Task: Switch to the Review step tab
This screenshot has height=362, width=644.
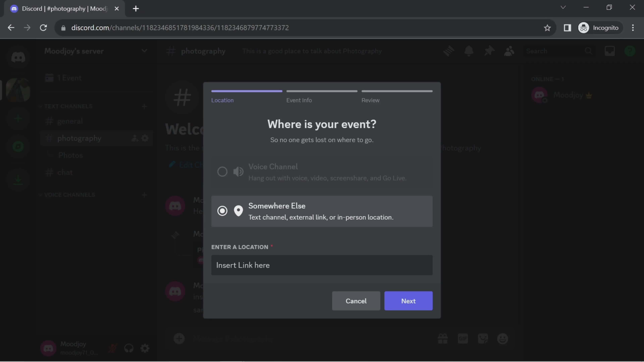Action: pyautogui.click(x=397, y=96)
